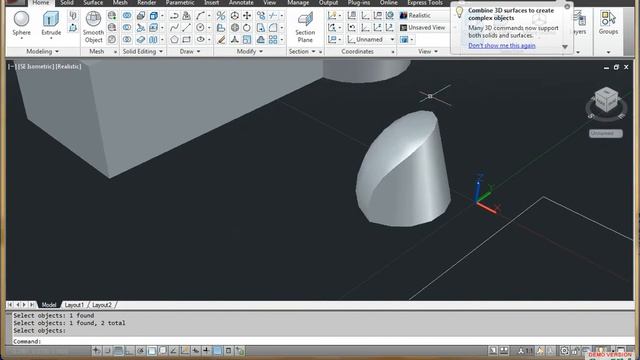Switch to the Render ribbon tab
Screen dimensions: 640x360
(147, 3)
